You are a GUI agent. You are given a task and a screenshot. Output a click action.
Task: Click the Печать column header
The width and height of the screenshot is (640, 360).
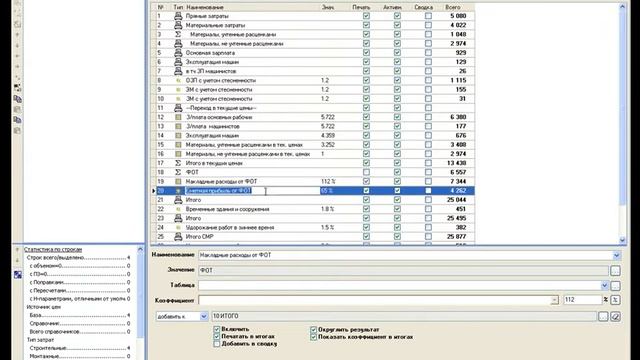tap(361, 7)
